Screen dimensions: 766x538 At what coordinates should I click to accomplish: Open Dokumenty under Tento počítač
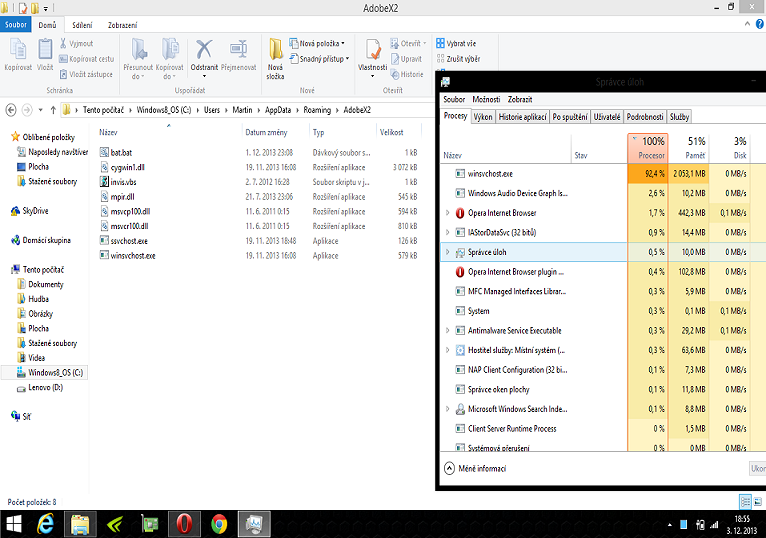[46, 284]
